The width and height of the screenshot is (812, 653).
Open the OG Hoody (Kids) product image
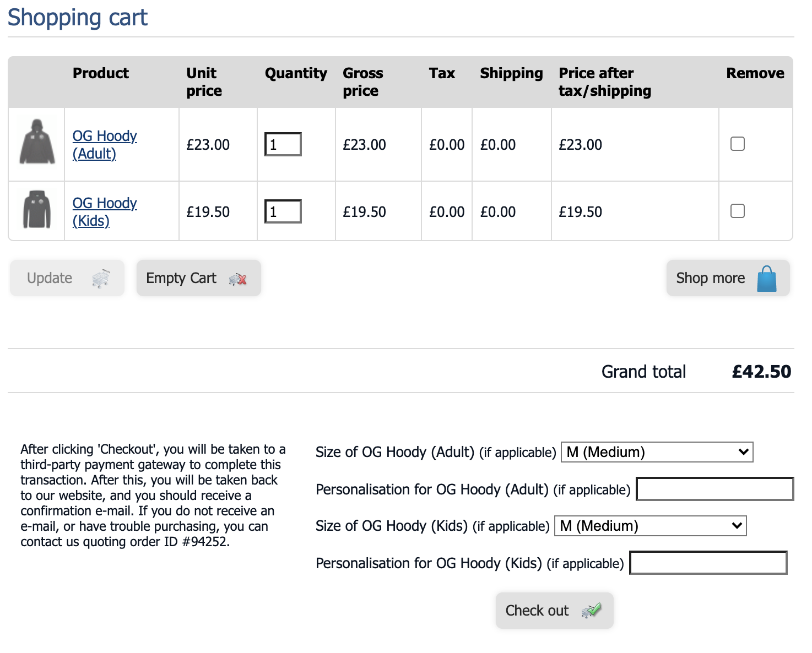click(37, 210)
